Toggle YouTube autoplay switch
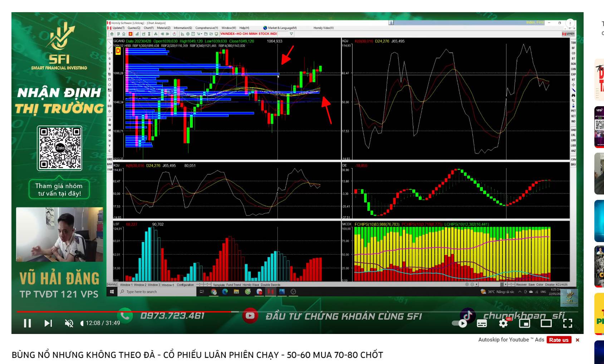 [460, 323]
